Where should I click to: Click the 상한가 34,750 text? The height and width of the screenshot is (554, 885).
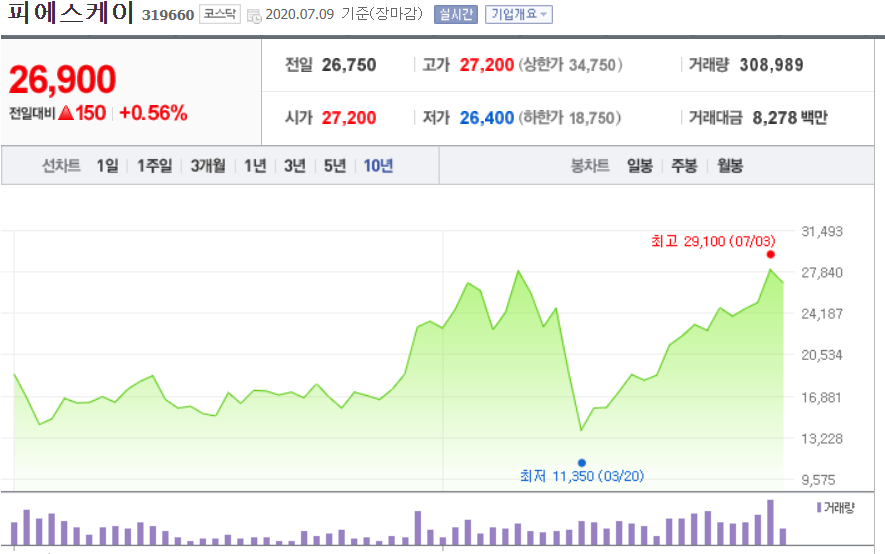click(570, 65)
